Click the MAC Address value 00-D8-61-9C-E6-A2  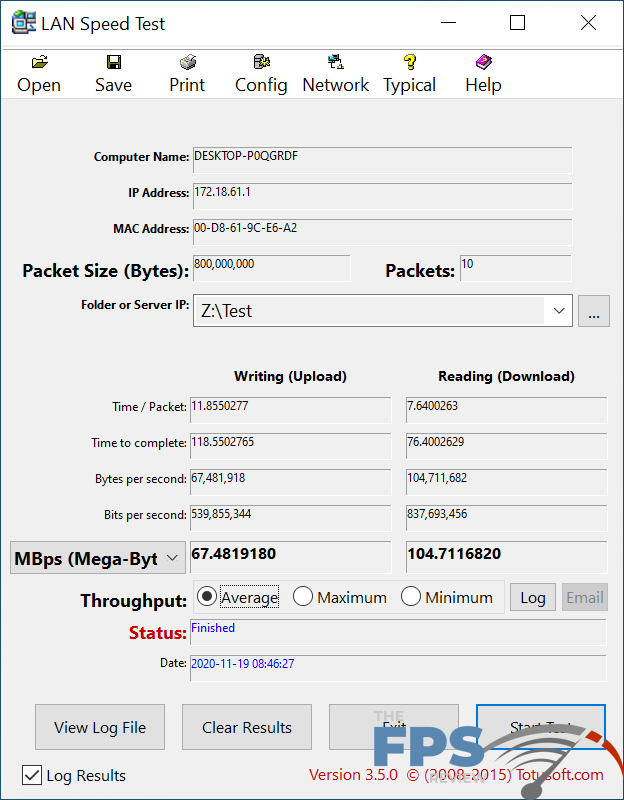click(x=382, y=232)
